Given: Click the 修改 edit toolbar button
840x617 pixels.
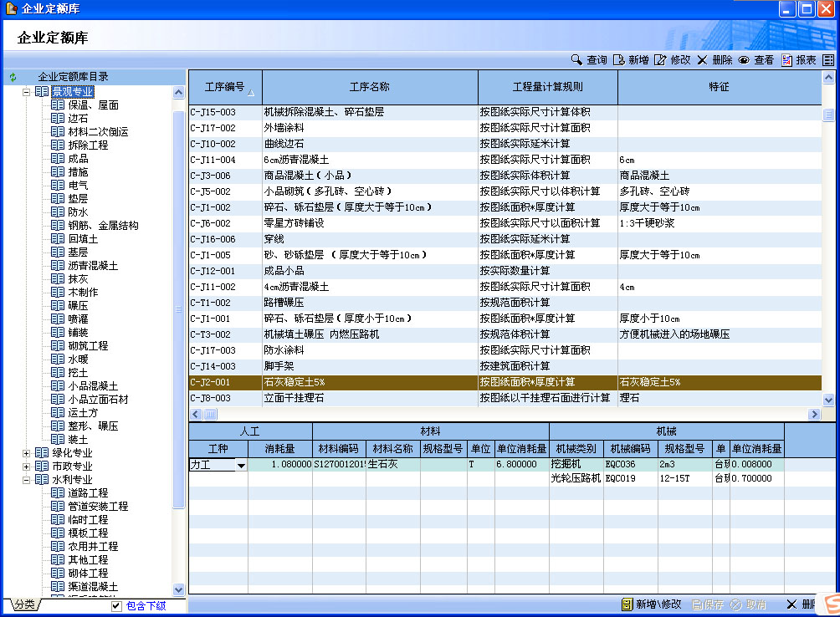Looking at the screenshot, I should click(673, 60).
